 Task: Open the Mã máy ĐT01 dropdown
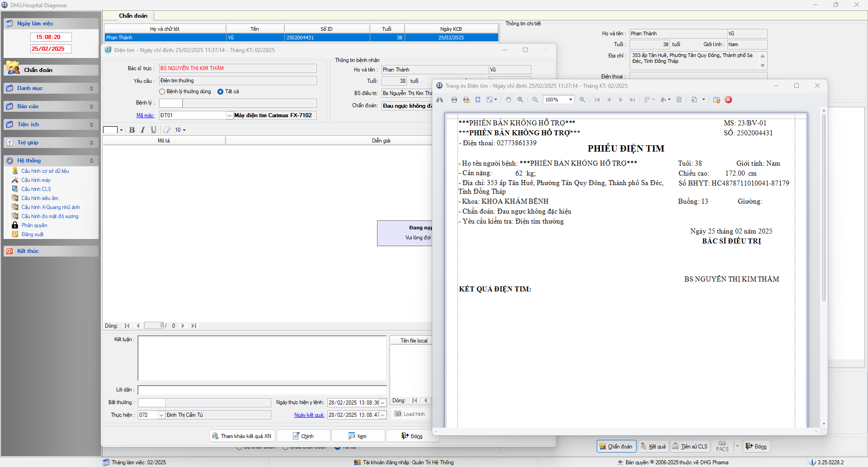(230, 116)
